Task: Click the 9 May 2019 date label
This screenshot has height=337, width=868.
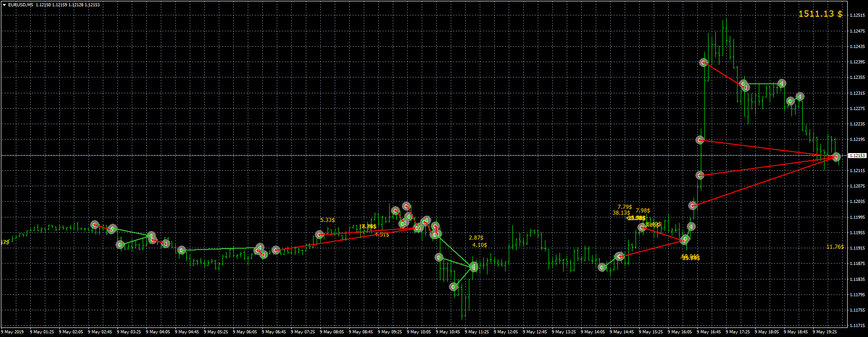Action: tap(13, 332)
